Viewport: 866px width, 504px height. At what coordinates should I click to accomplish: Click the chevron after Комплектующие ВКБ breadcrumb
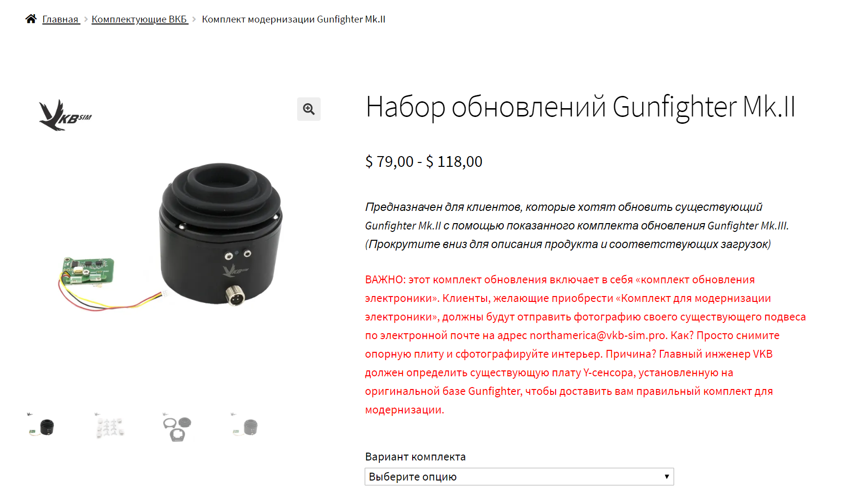pyautogui.click(x=194, y=19)
